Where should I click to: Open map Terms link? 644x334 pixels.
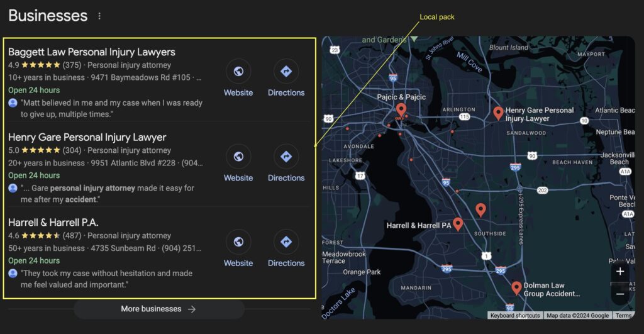pos(623,316)
